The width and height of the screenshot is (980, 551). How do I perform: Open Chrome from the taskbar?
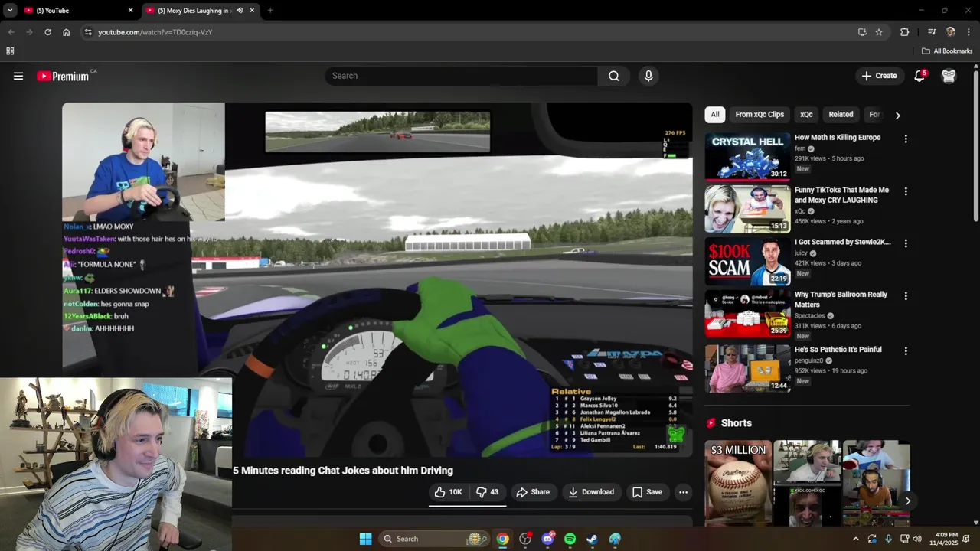pos(502,539)
